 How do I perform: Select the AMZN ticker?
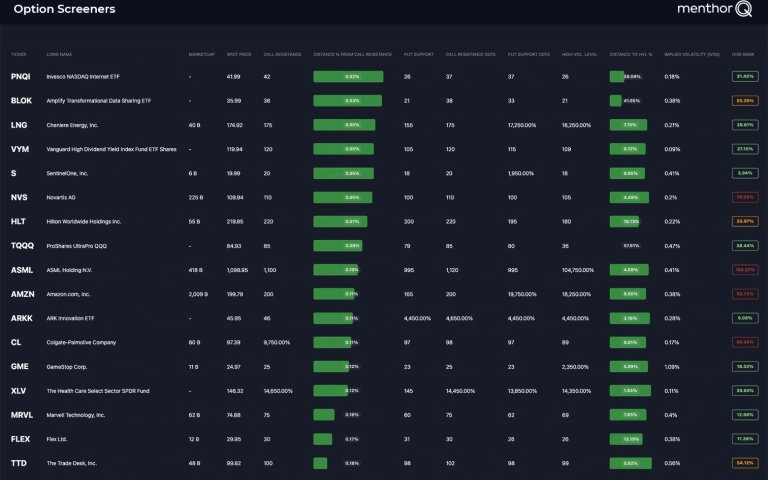[23, 294]
